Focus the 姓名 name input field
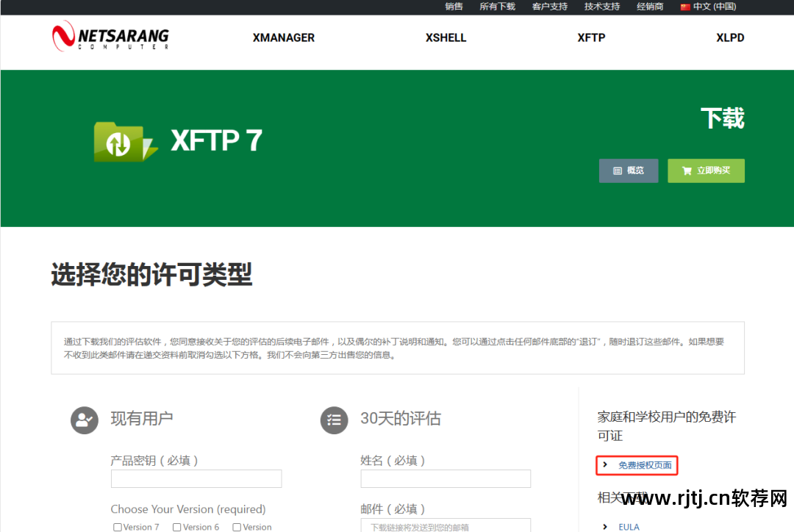Screen dimensions: 794x532 pos(446,479)
